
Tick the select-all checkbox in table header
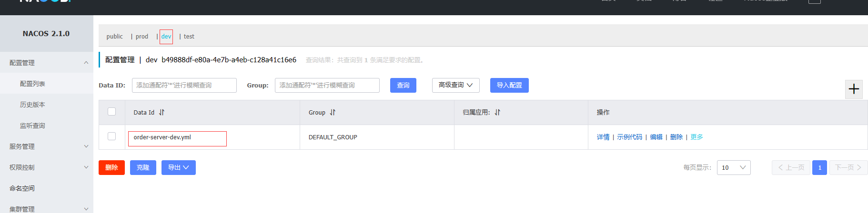(112, 111)
